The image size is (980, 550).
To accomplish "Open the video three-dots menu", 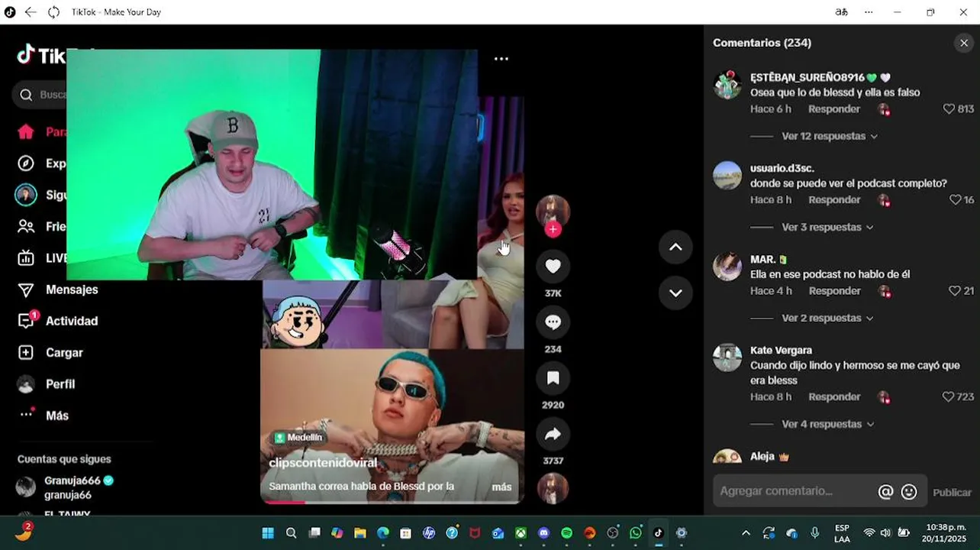I will tap(501, 59).
